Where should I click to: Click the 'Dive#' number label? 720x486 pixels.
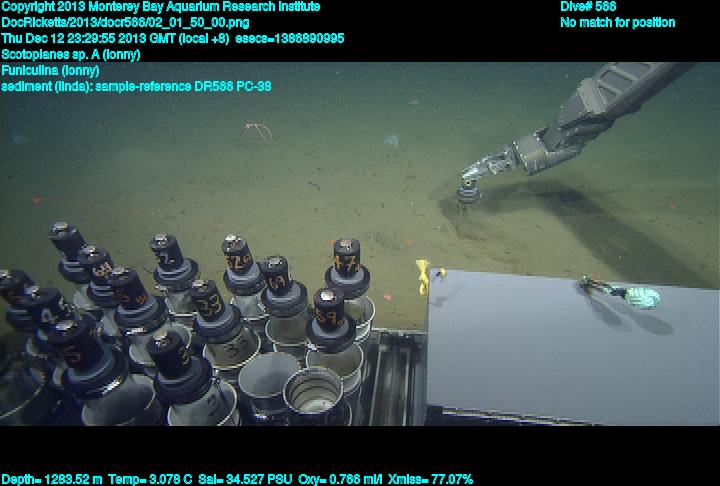tap(588, 7)
